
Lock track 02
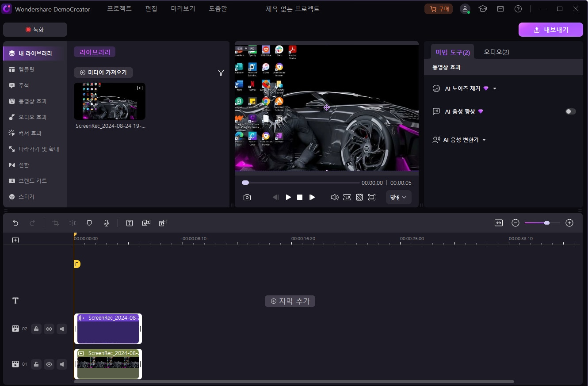click(37, 329)
